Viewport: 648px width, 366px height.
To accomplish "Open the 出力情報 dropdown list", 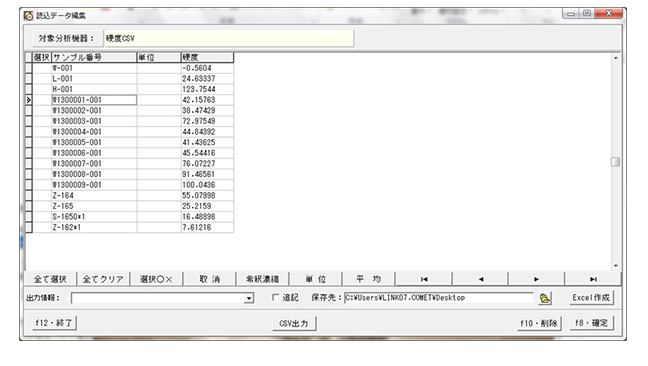I will click(249, 298).
